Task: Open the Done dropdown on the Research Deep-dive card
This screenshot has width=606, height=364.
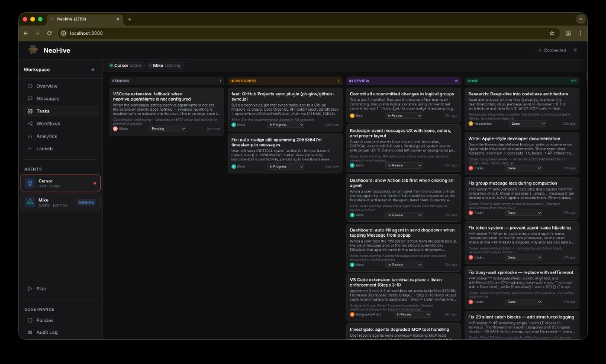Action: (x=527, y=124)
